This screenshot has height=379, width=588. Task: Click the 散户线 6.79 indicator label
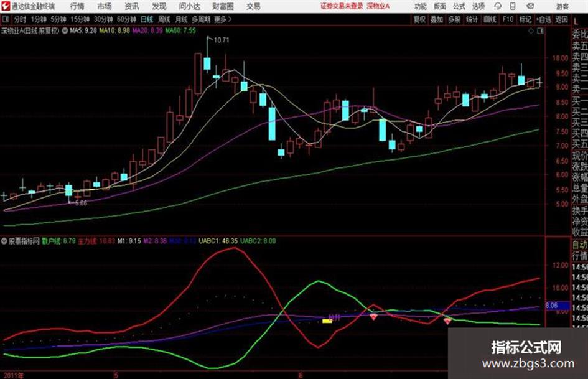click(x=58, y=241)
